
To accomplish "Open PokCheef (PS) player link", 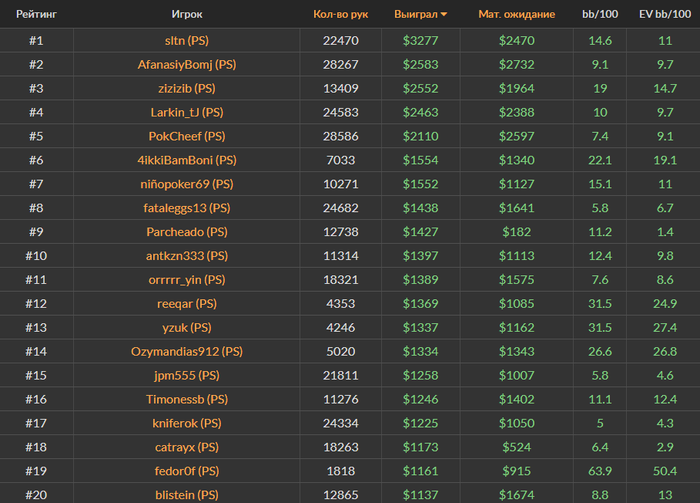I will tap(187, 136).
